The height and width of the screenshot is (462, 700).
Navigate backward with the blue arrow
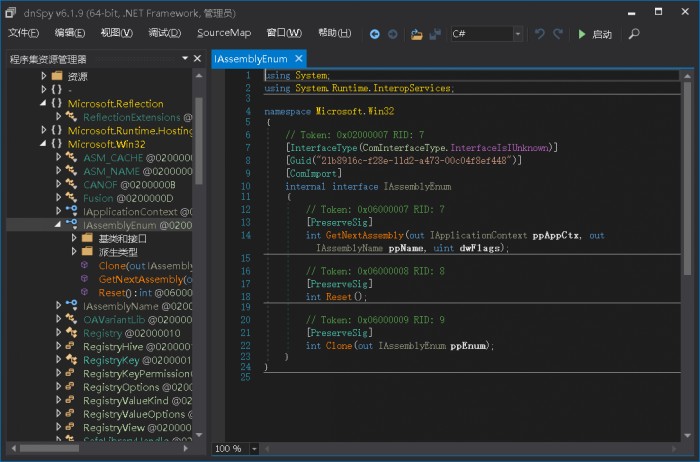tap(375, 34)
